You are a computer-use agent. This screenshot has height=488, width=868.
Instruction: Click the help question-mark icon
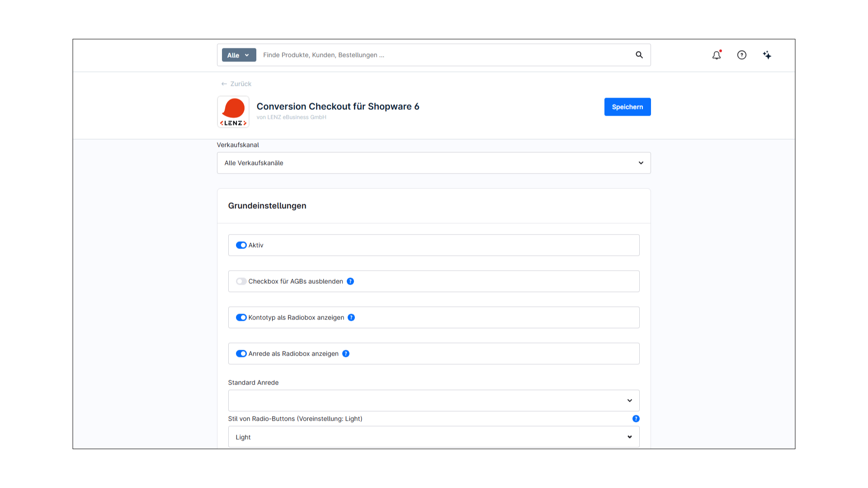pos(742,55)
